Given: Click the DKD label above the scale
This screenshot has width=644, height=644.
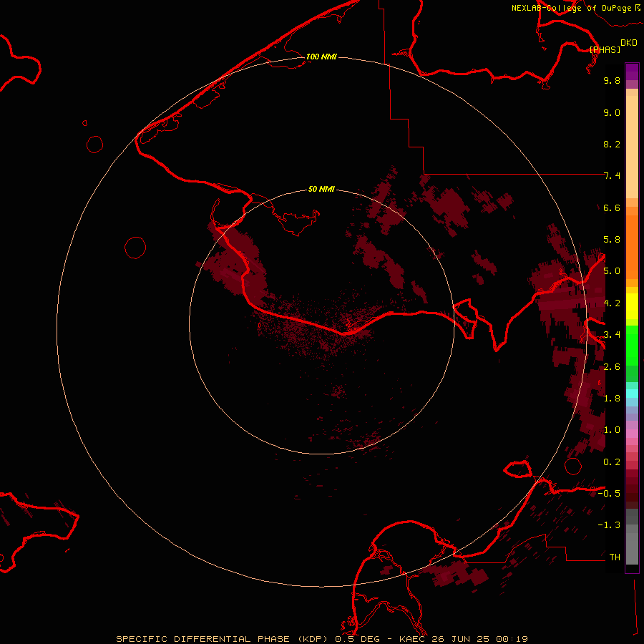Looking at the screenshot, I should tap(629, 43).
